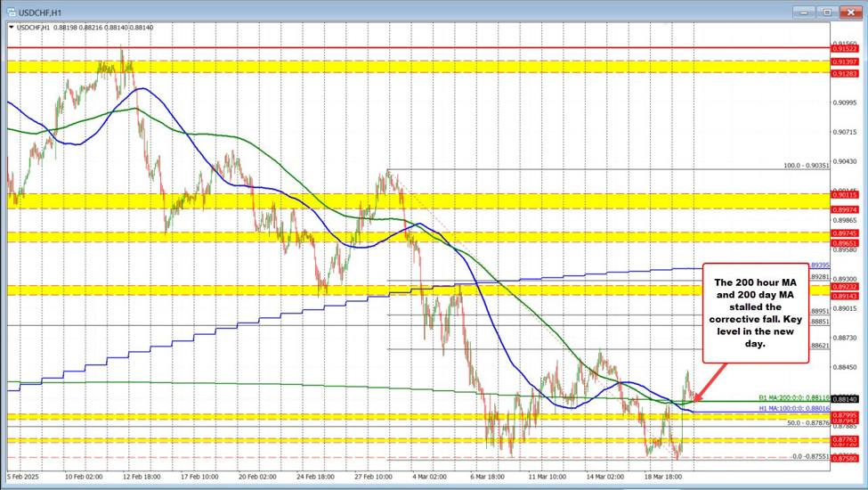Select the annotation text box about 200 hour MA
868x490 pixels.
click(x=755, y=313)
